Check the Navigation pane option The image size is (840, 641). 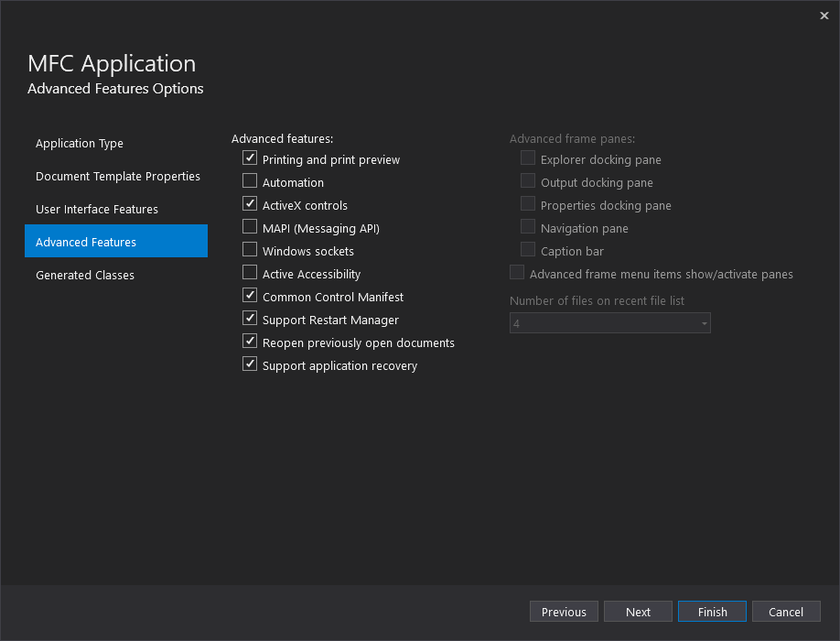[528, 227]
